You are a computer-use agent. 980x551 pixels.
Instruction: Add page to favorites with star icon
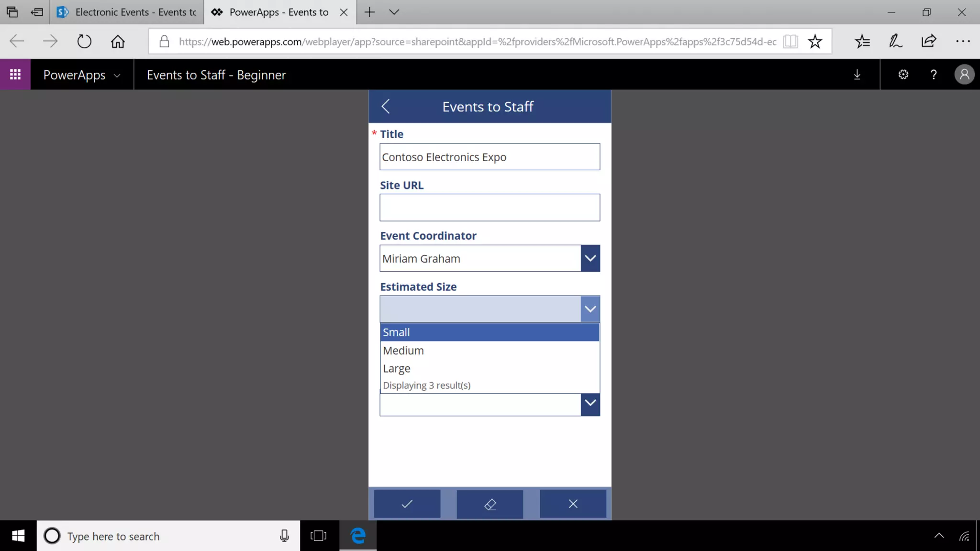tap(815, 42)
